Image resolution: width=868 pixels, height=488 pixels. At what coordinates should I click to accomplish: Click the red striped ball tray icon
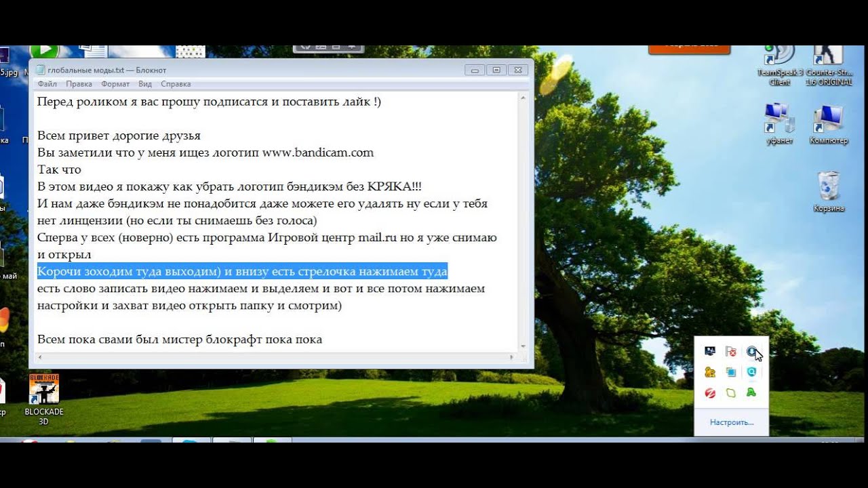pos(710,392)
